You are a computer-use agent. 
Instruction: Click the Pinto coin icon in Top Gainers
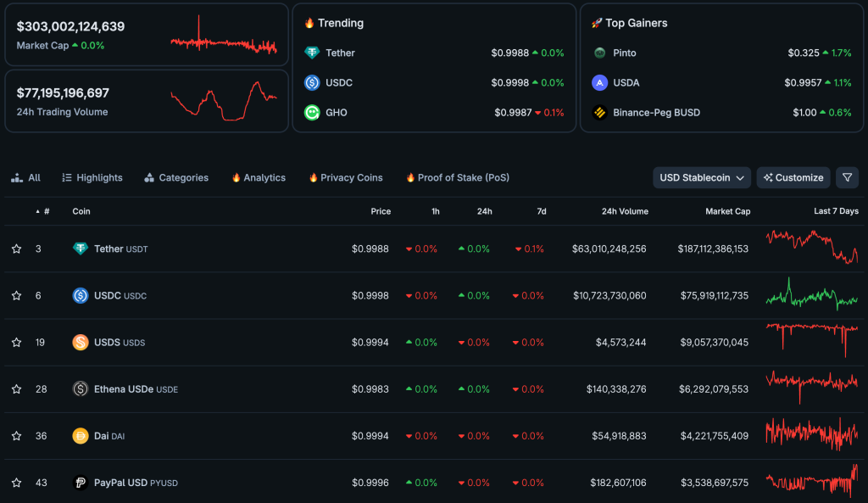[602, 52]
